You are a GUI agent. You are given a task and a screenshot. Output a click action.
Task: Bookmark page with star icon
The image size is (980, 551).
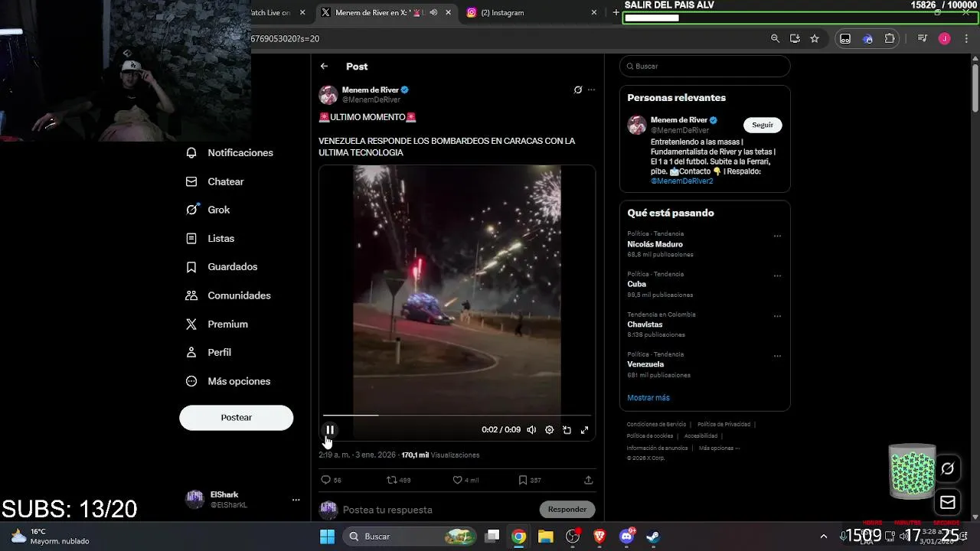coord(815,38)
